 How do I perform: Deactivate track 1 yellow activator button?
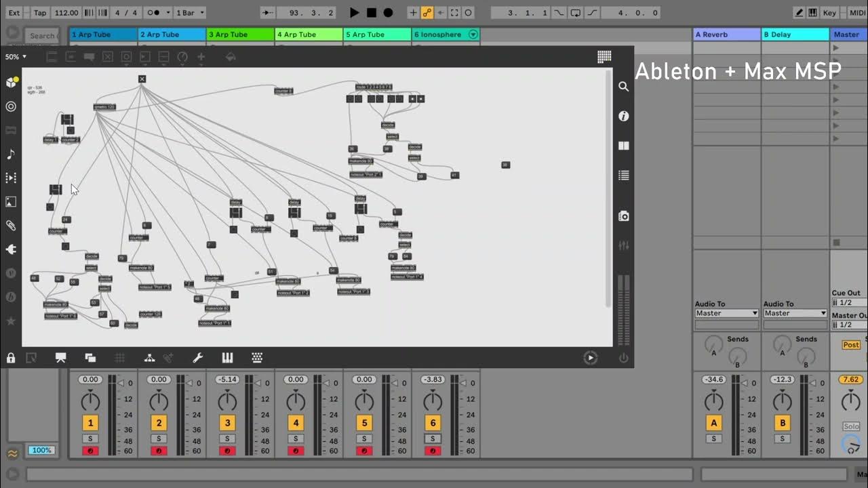90,423
